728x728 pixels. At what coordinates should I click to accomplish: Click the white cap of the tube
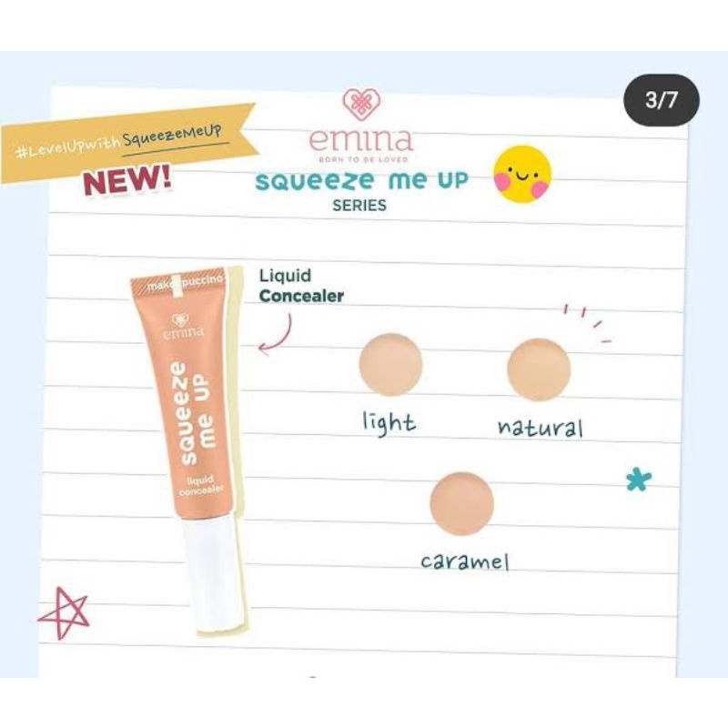213,574
